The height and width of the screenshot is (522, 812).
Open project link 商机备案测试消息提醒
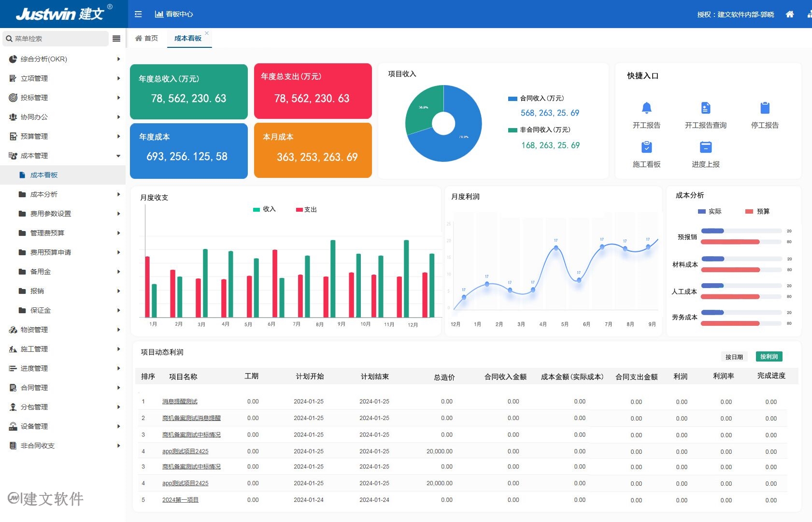click(191, 418)
